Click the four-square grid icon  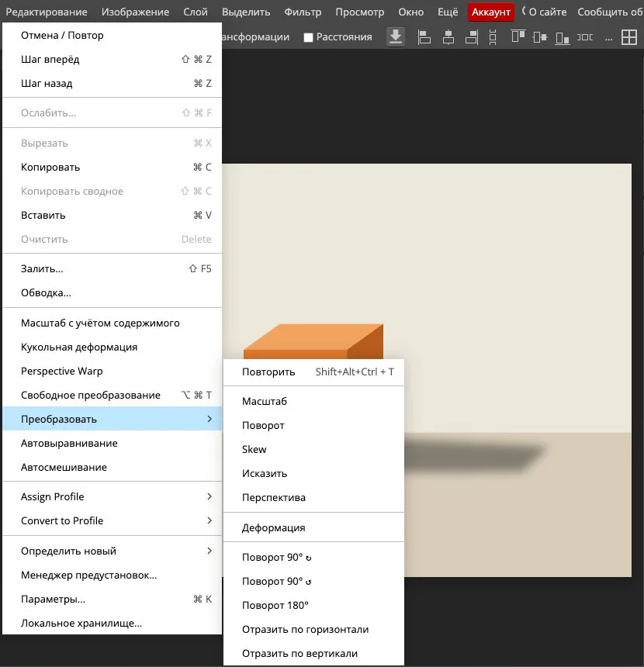(x=629, y=37)
